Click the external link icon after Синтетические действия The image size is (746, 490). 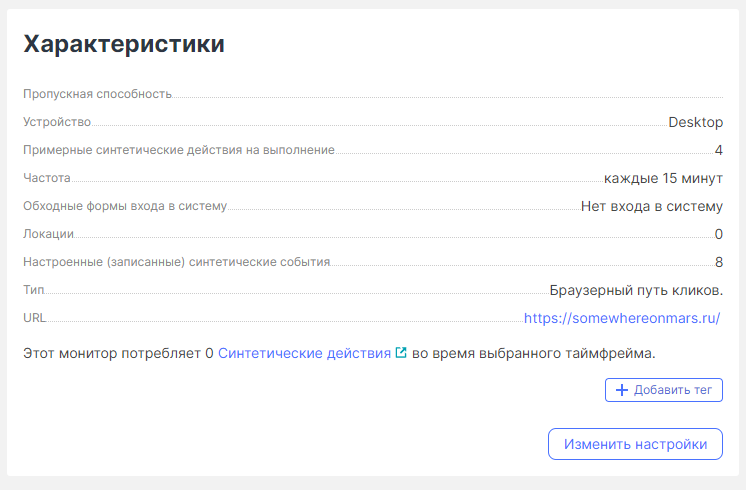click(x=401, y=353)
